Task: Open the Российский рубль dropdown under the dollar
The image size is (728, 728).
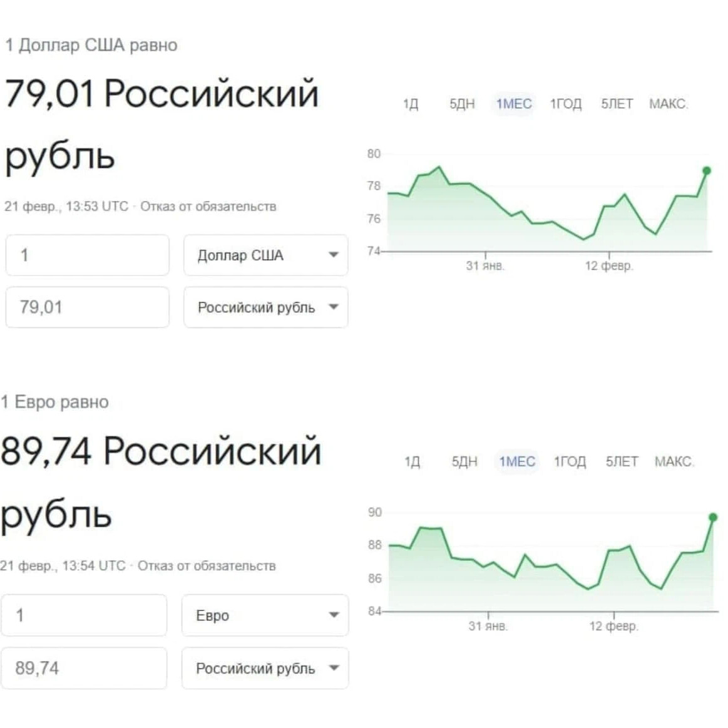Action: click(x=265, y=307)
